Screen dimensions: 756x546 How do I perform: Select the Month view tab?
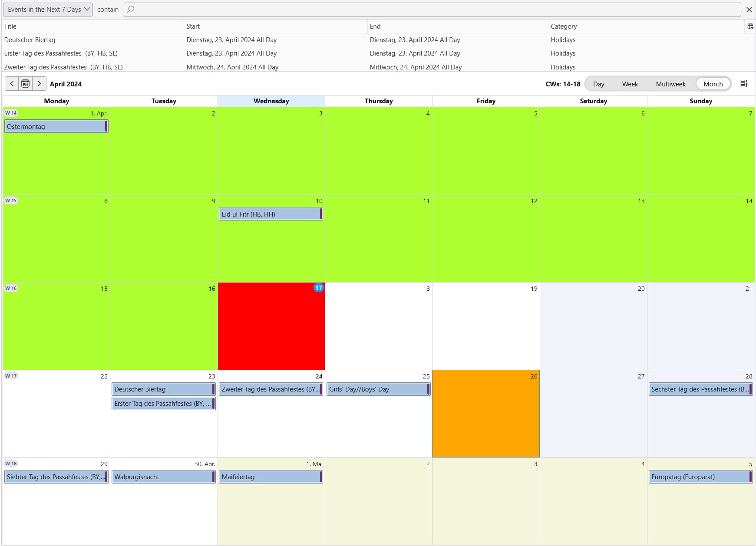713,84
